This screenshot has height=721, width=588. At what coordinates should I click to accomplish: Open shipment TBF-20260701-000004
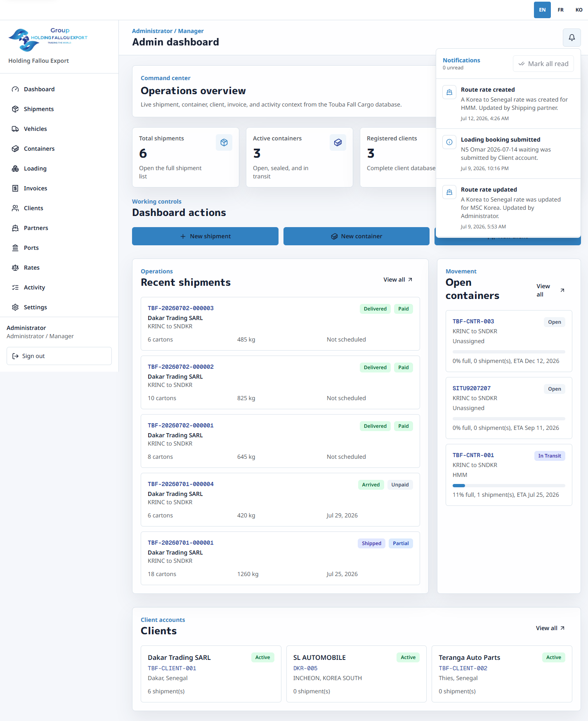coord(280,500)
